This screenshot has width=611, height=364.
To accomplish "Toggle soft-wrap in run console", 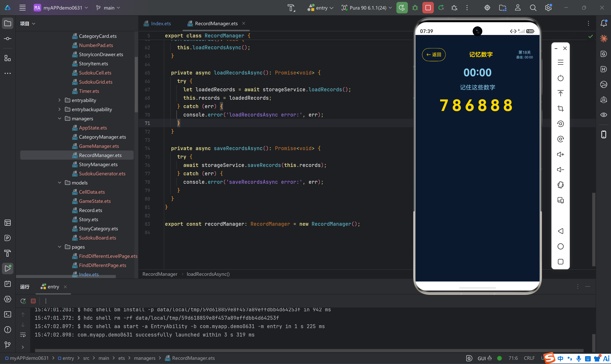I will [23, 335].
